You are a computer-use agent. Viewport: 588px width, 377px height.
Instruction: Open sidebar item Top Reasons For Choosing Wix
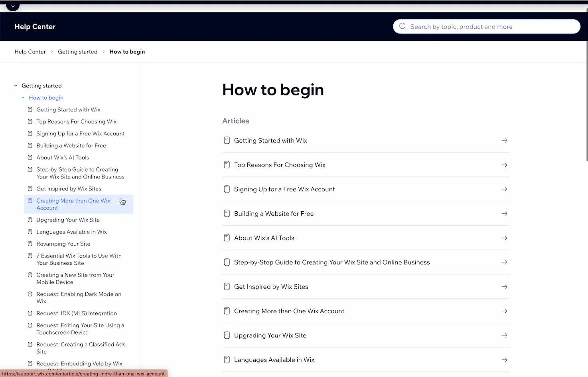76,121
